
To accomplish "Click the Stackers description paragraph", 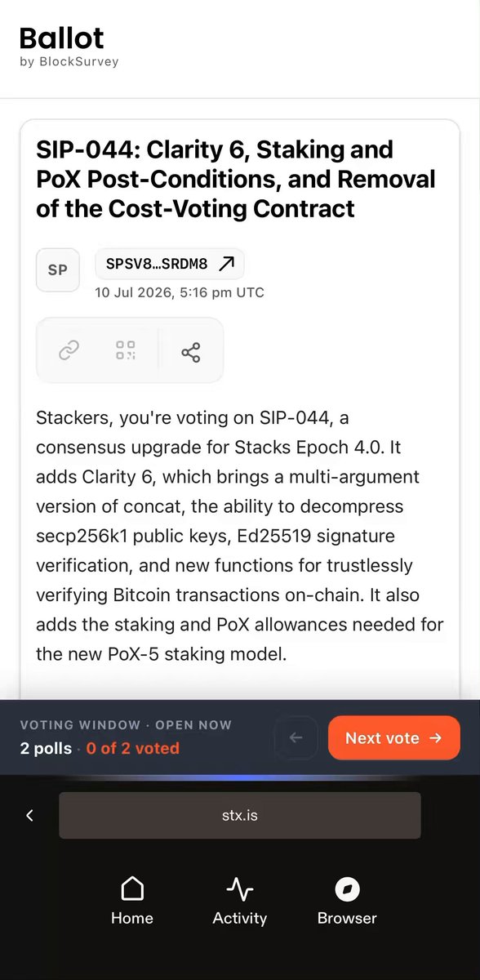I will 240,536.
